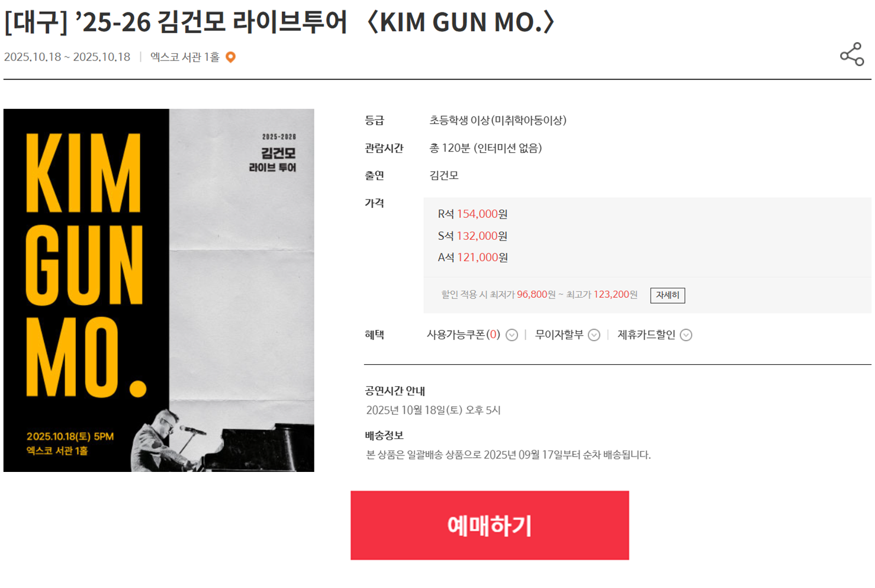This screenshot has width=875, height=588.
Task: Click the A석 121,000원 price row
Action: pos(472,258)
